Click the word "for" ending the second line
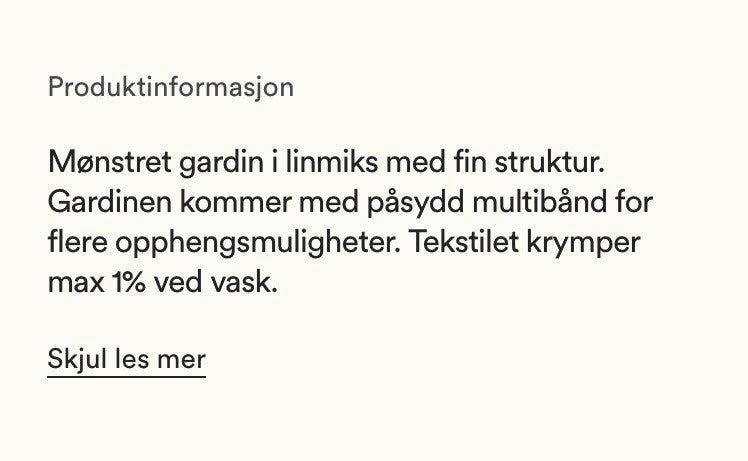 634,202
